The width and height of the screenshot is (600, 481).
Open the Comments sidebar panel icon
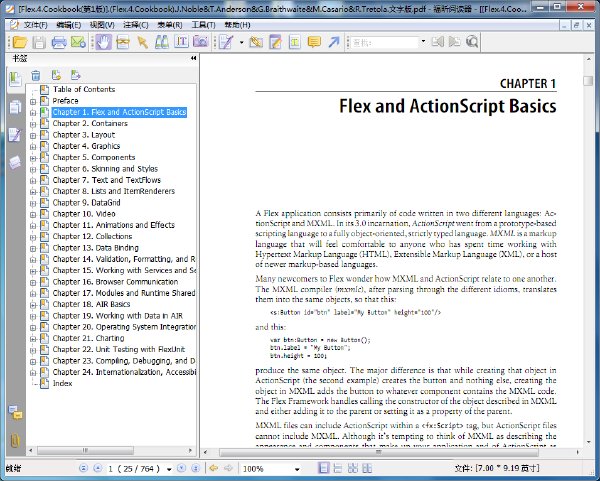(x=15, y=413)
